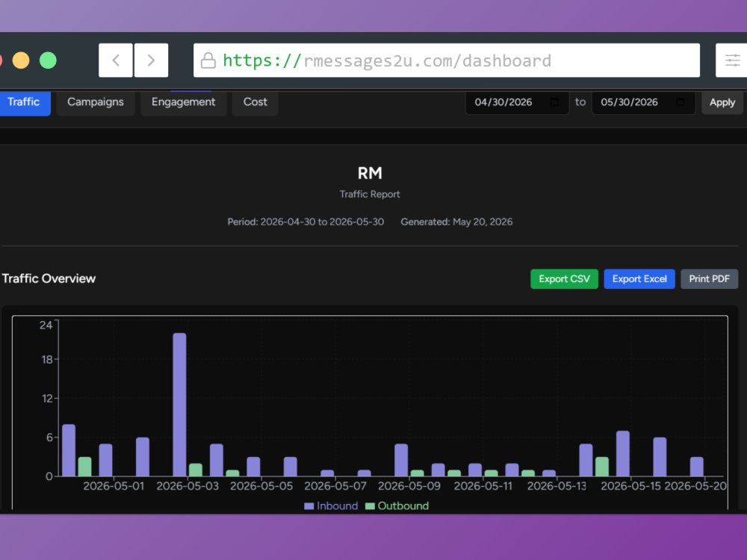Click the y-axis value 24

[x=46, y=326]
